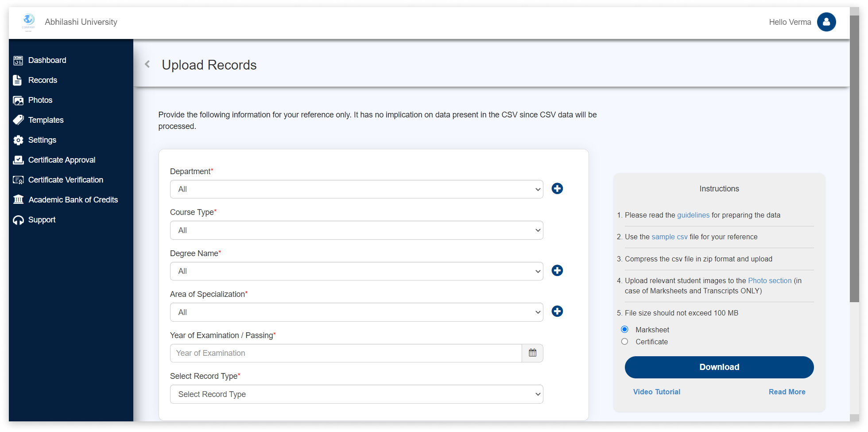Open the Select Record Type dropdown
868x432 pixels.
pyautogui.click(x=356, y=394)
